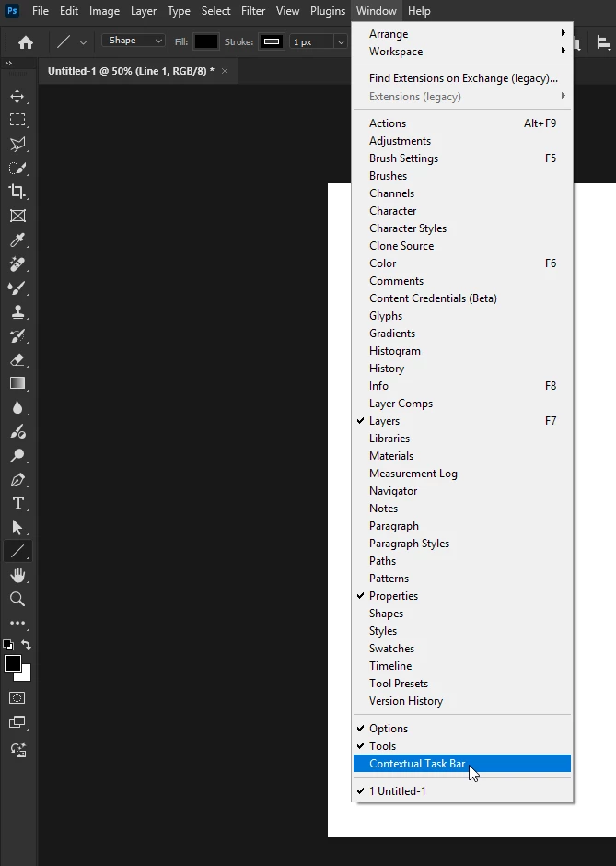Select the Clone Stamp tool
The image size is (616, 866).
pos(17,312)
